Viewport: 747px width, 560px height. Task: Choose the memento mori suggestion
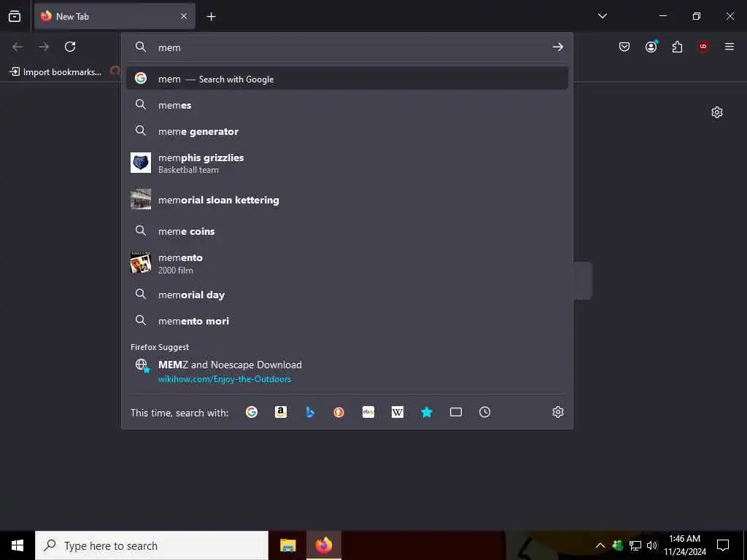click(x=347, y=321)
